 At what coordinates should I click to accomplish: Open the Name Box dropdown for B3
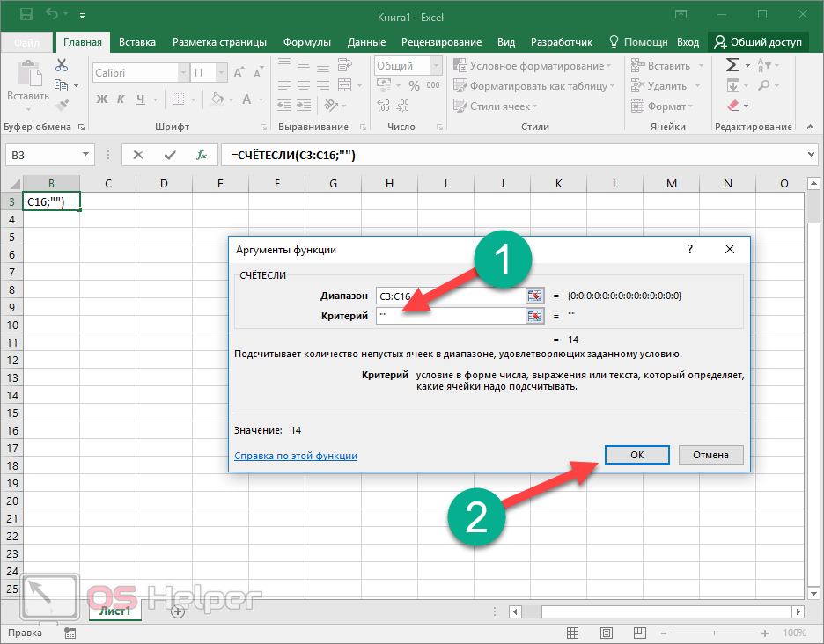click(86, 155)
